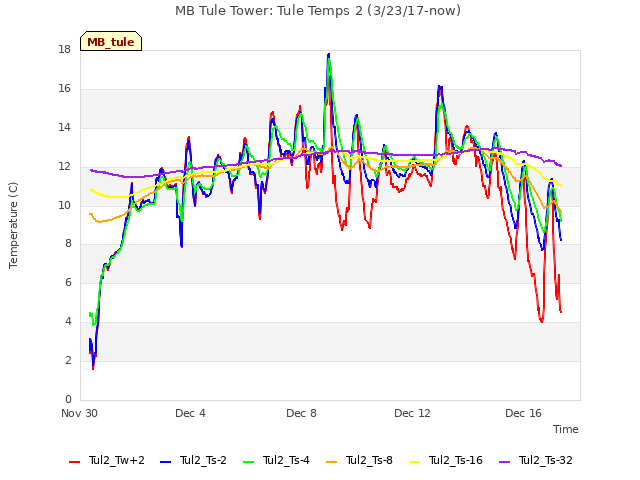This screenshot has height=480, width=640.
Task: Click the 4 y-axis tick label
Action: pos(68,322)
